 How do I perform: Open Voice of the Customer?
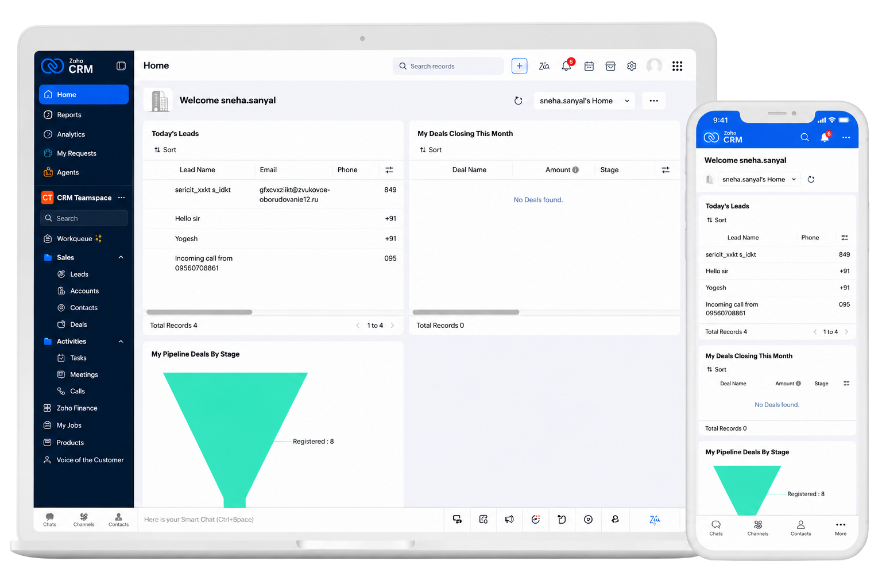point(84,460)
